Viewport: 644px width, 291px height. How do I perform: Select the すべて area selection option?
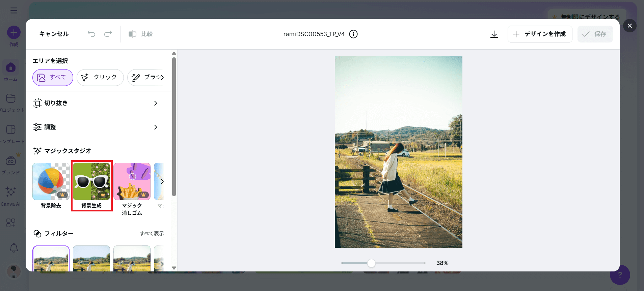click(53, 78)
